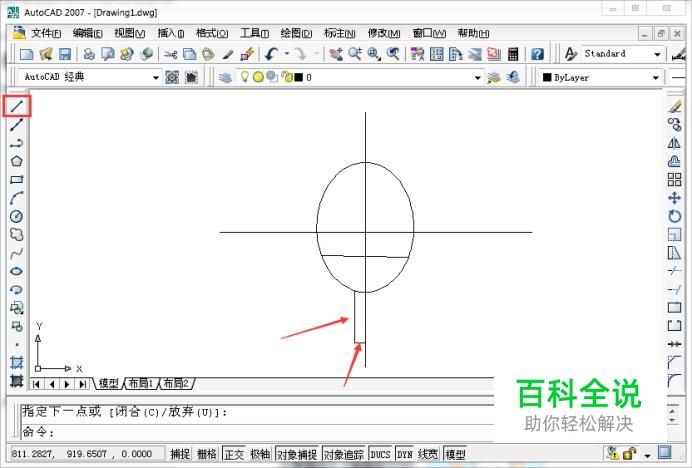The height and width of the screenshot is (468, 692).
Task: Select the Revision Cloud tool
Action: [x=17, y=234]
